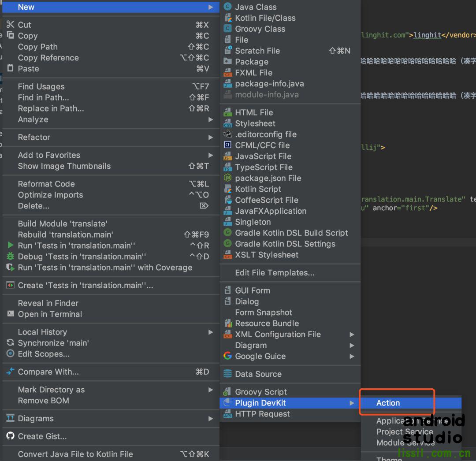Click the Stylesheet CSS icon

tap(227, 123)
